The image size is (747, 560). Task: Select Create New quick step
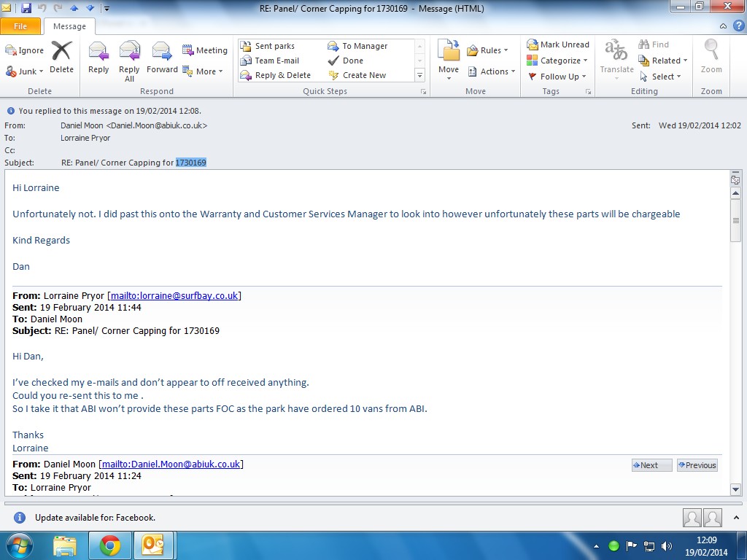357,75
